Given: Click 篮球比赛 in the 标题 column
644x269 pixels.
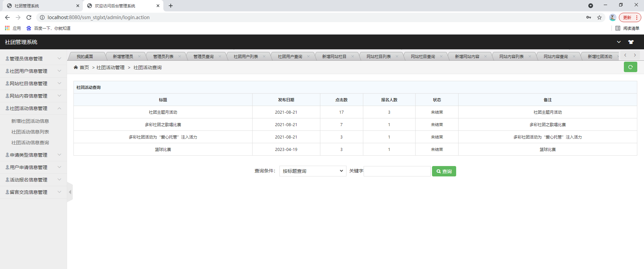Looking at the screenshot, I should click(x=163, y=149).
